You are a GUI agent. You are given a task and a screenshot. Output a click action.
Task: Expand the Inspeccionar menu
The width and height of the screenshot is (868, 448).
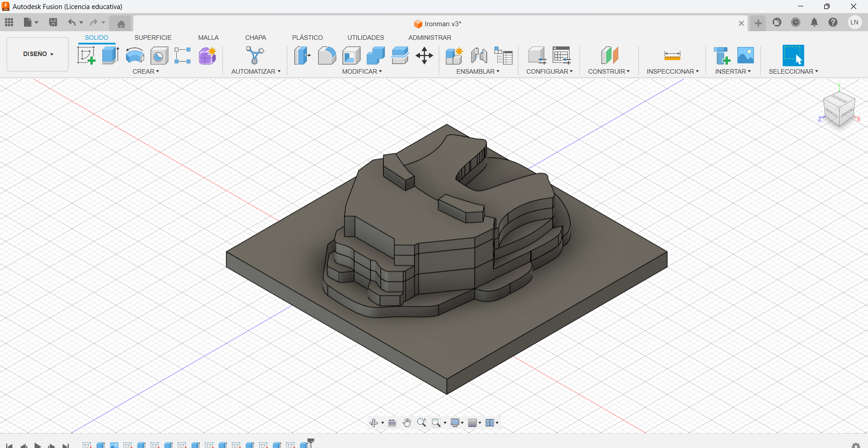tap(673, 71)
